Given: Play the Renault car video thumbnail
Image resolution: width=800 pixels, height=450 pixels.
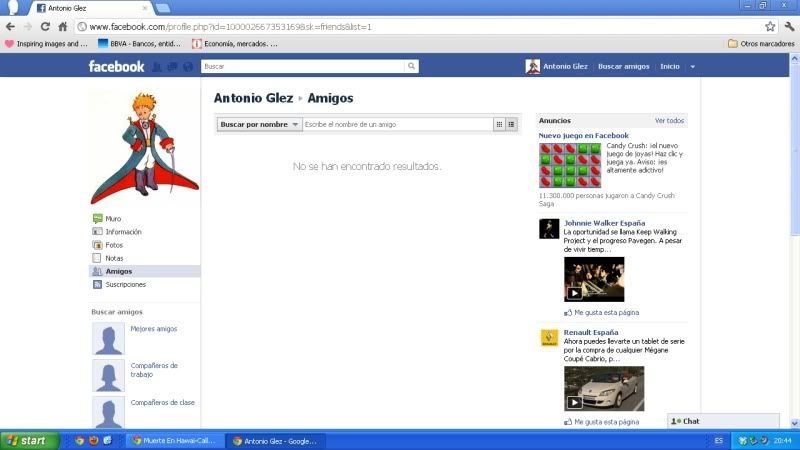Looking at the screenshot, I should tap(604, 388).
